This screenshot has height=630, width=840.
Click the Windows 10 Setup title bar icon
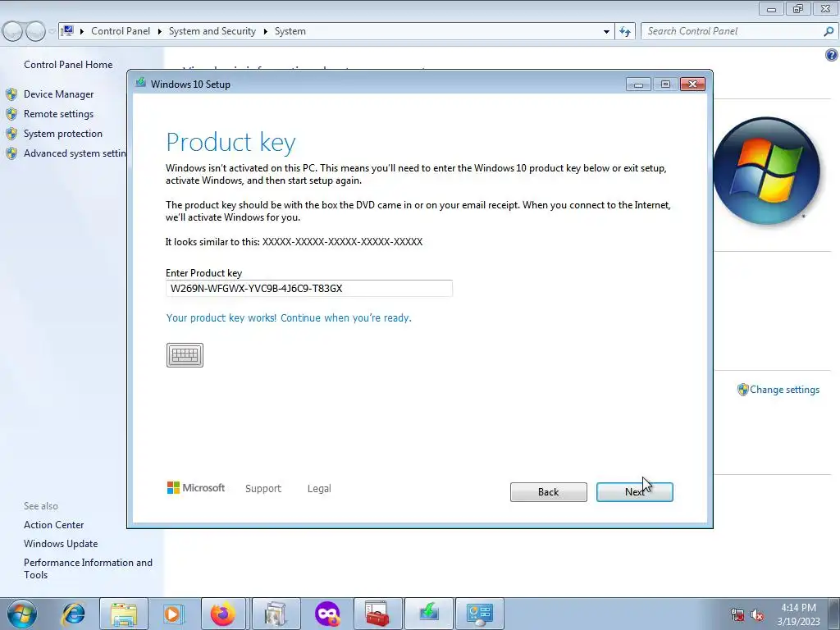tap(141, 83)
